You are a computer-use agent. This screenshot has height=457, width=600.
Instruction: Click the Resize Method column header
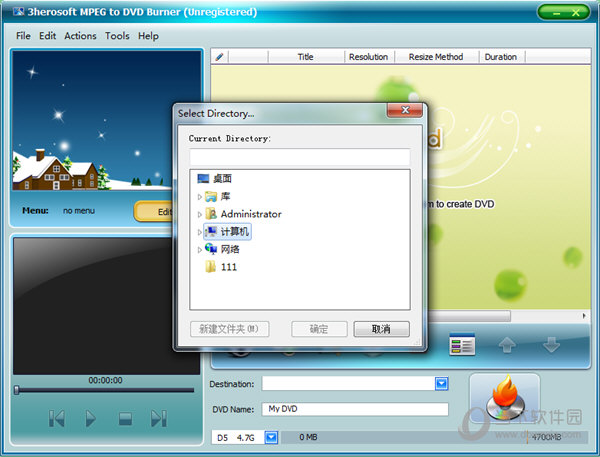pyautogui.click(x=436, y=57)
